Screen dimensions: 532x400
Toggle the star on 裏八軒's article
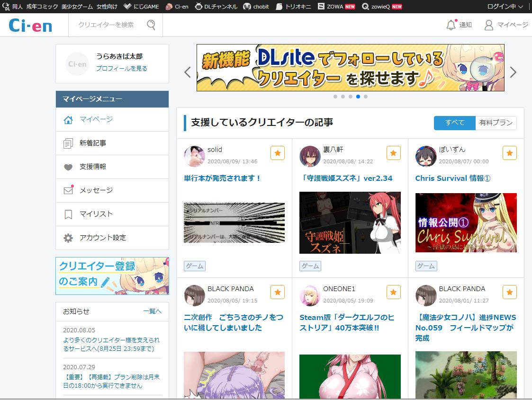(394, 153)
